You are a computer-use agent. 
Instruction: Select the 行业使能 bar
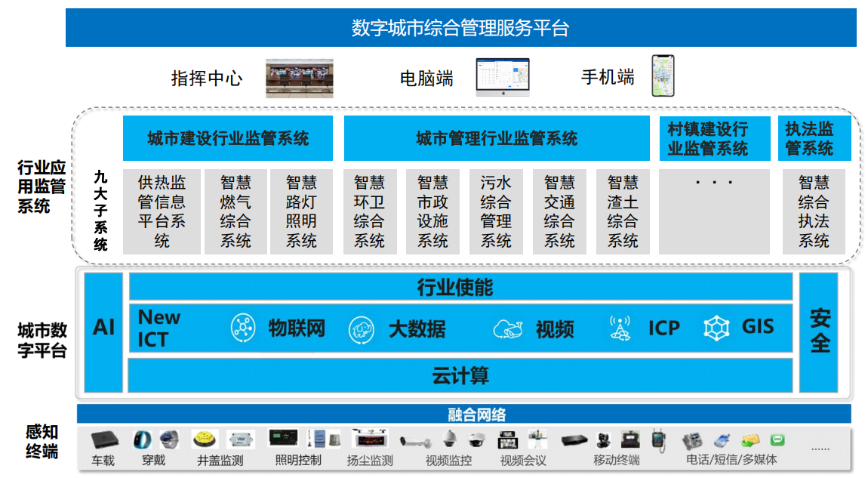point(460,287)
